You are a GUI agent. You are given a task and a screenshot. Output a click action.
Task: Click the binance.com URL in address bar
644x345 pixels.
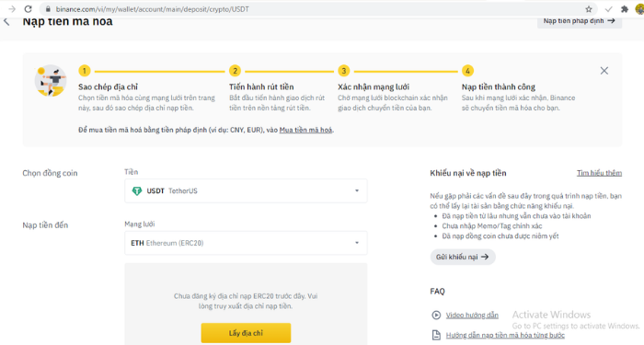pos(153,9)
